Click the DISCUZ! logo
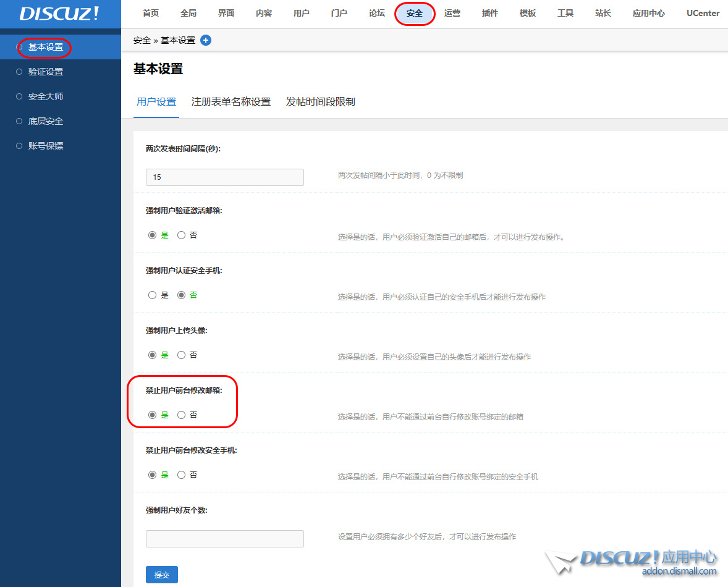 pos(59,14)
